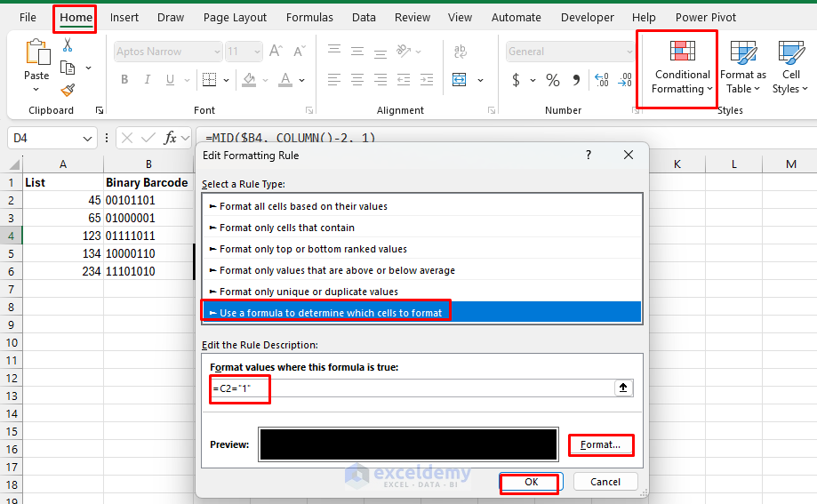Screen dimensions: 817x504
Task: Click Wrap Text icon
Action: (461, 51)
